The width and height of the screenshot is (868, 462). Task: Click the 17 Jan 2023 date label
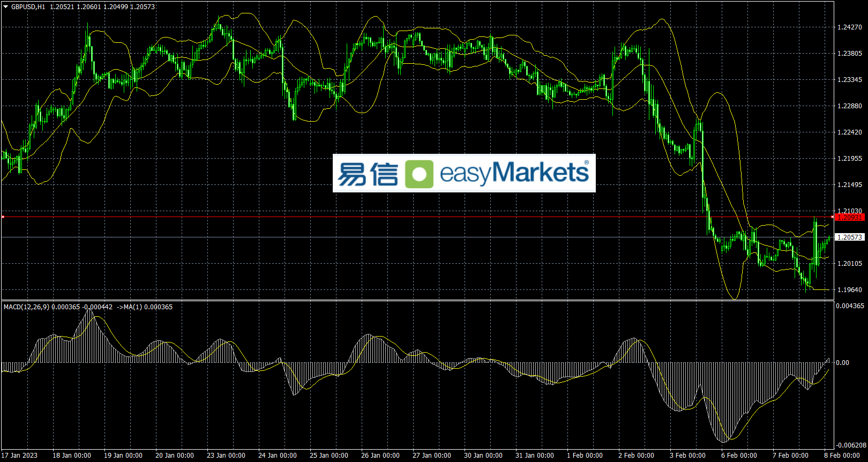coord(20,456)
